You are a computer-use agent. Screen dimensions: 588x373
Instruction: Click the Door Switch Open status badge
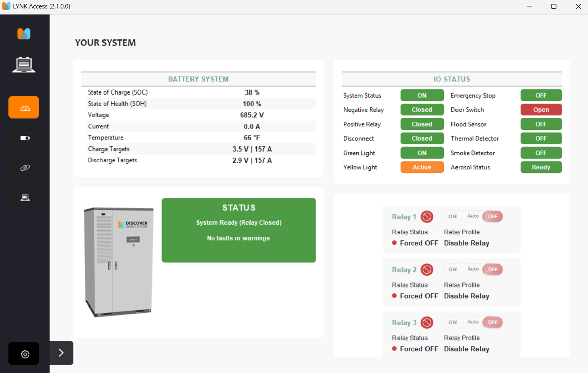tap(541, 110)
